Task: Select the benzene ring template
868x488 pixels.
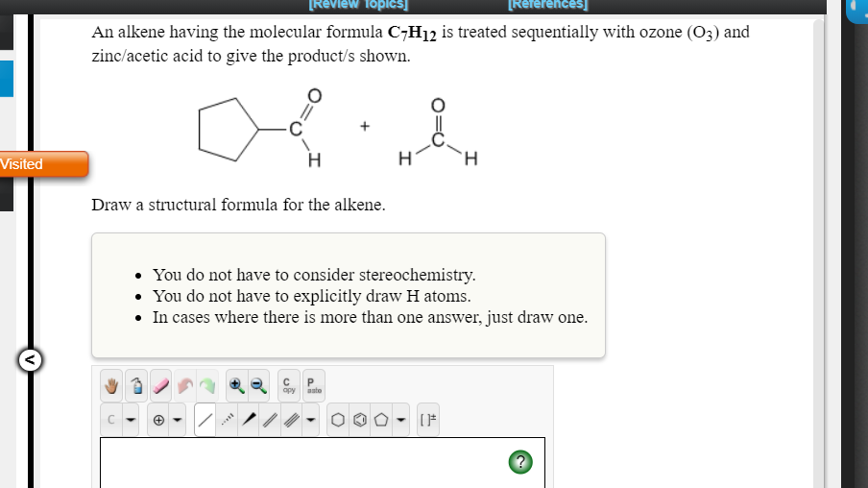Action: pyautogui.click(x=360, y=420)
